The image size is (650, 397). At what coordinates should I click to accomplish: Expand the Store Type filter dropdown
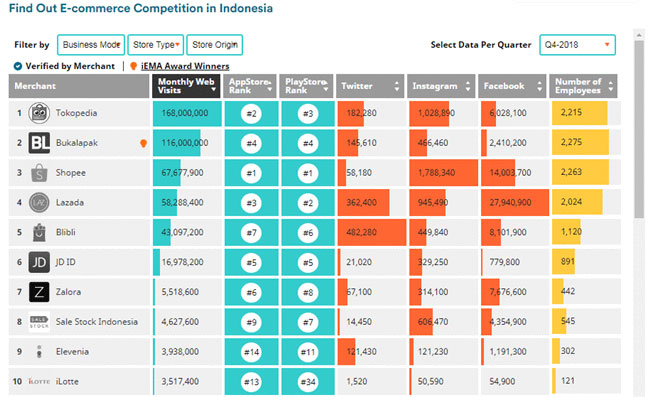point(155,45)
